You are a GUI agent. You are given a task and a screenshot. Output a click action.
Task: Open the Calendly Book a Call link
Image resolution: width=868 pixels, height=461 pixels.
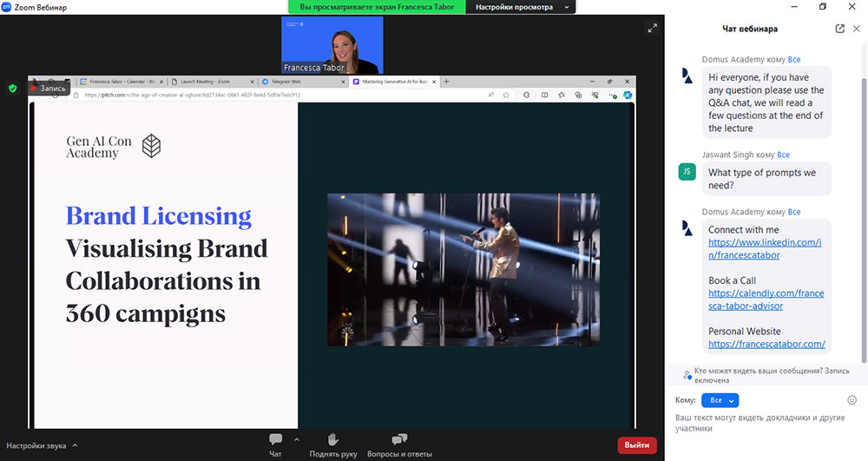[x=766, y=300]
